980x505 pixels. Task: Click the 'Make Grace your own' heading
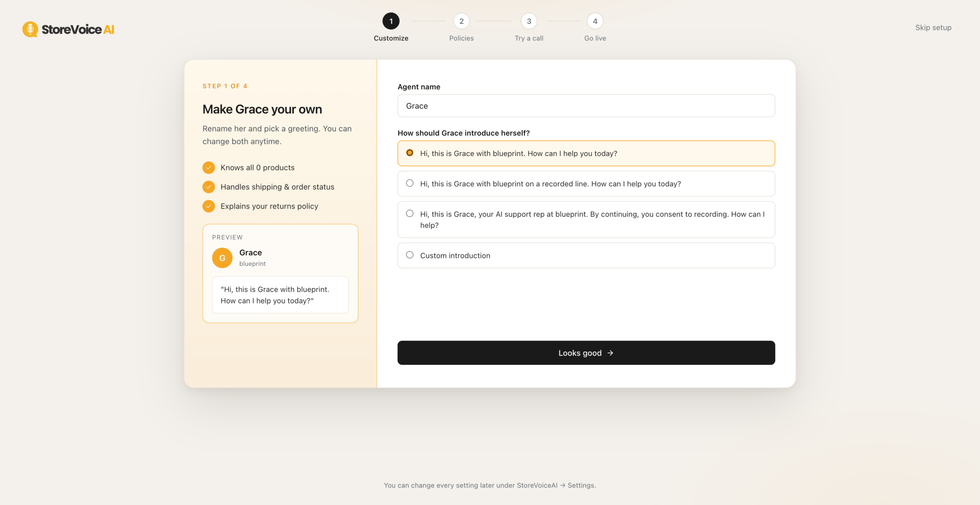(262, 109)
